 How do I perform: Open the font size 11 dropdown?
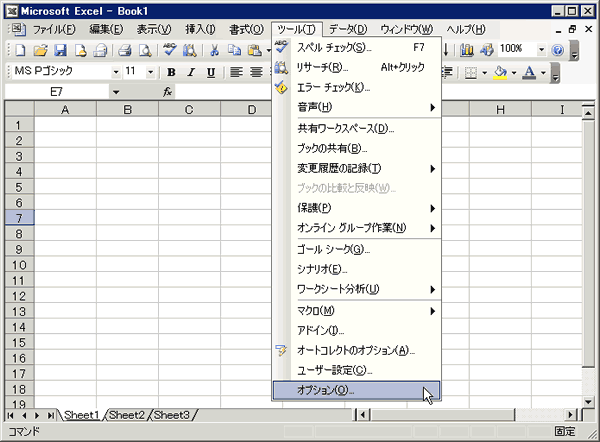(150, 72)
